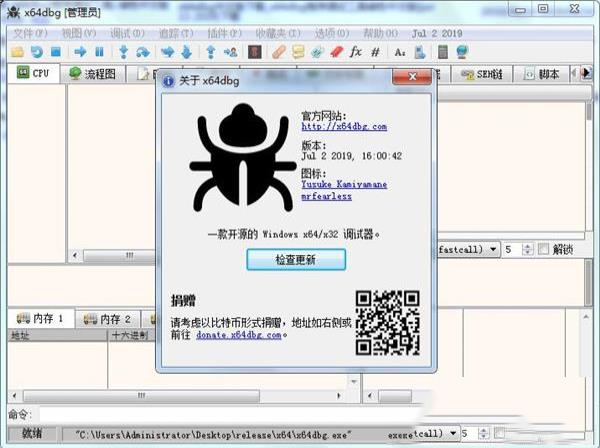Open the mrfearless link
The width and height of the screenshot is (600, 448).
coord(326,196)
